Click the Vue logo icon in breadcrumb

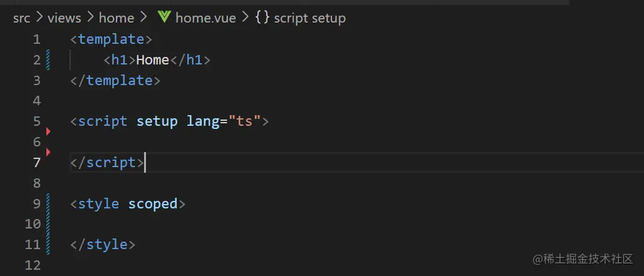pyautogui.click(x=165, y=18)
